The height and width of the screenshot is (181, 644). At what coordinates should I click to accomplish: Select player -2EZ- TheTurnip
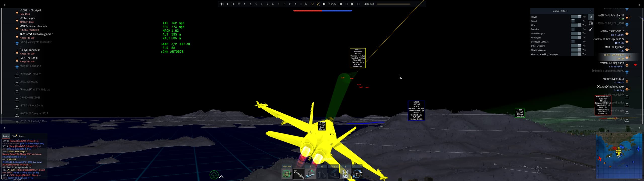29,58
